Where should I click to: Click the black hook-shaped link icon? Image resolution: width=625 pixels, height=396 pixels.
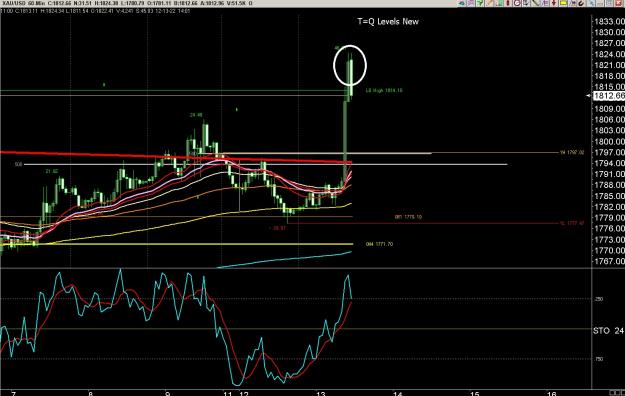[581, 3]
